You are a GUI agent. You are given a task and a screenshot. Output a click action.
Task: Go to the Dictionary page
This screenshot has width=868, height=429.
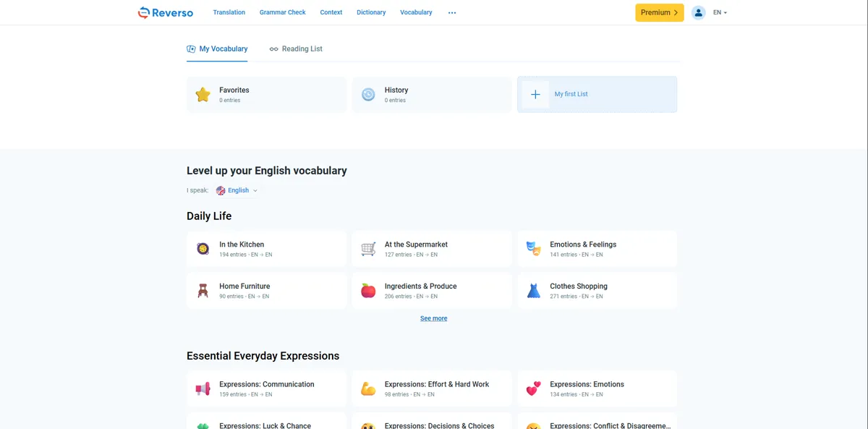tap(371, 12)
